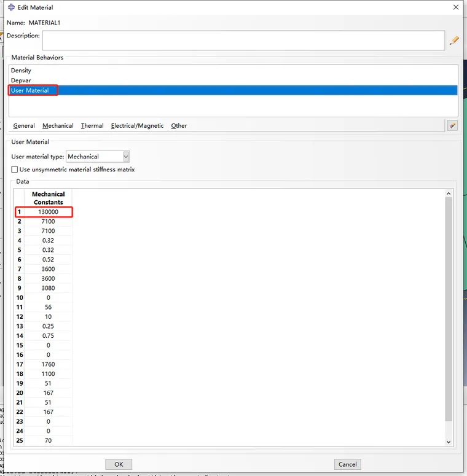
Task: Click the Cancel button
Action: (x=348, y=464)
